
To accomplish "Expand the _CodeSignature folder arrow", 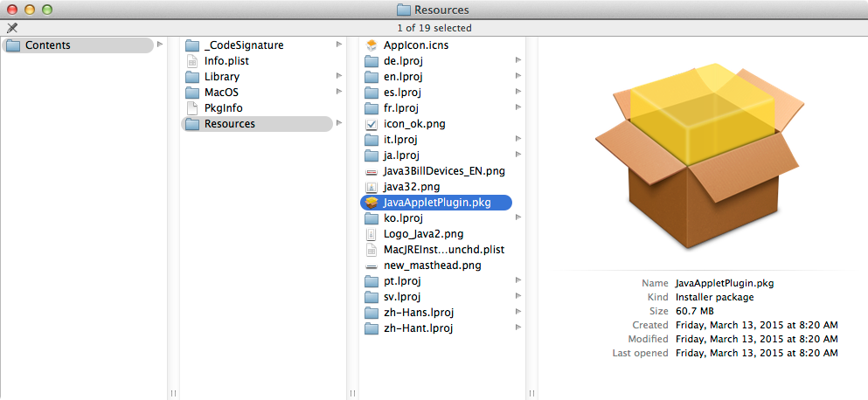I will 339,45.
